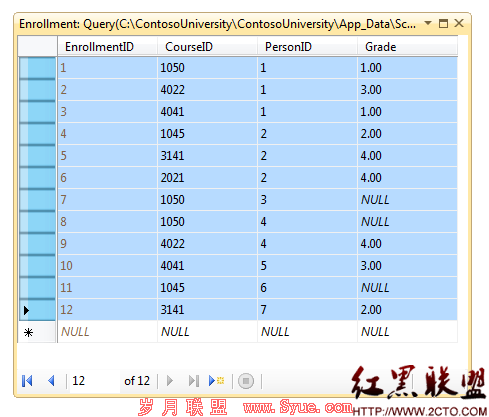489x417 pixels.
Task: Click the NULL EnrollmentID cell in new row
Action: coord(107,332)
